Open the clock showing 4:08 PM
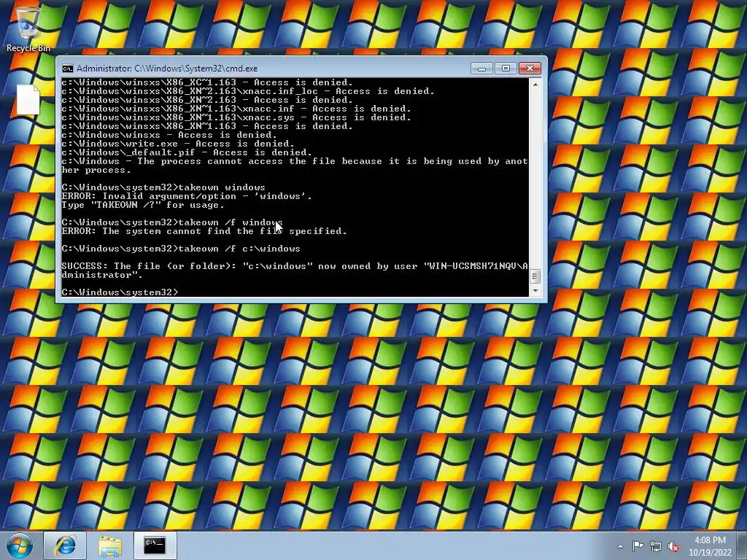Viewport: 747px width, 560px height. point(710,546)
